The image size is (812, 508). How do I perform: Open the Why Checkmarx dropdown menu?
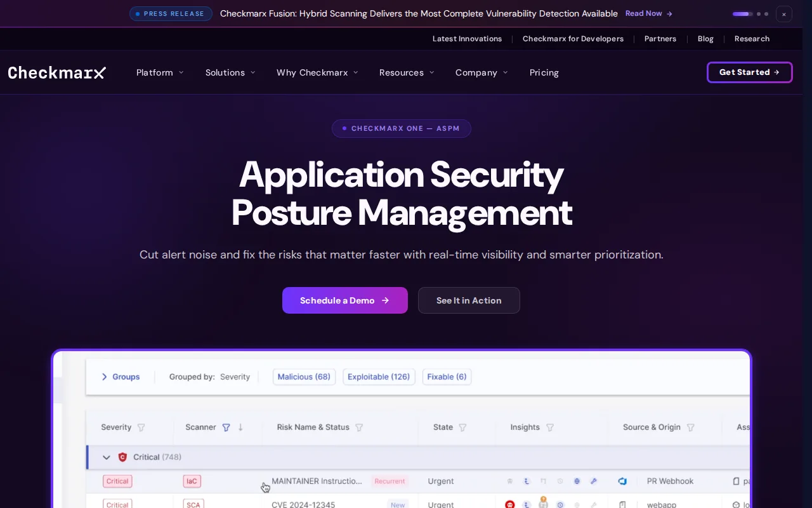[x=317, y=72]
